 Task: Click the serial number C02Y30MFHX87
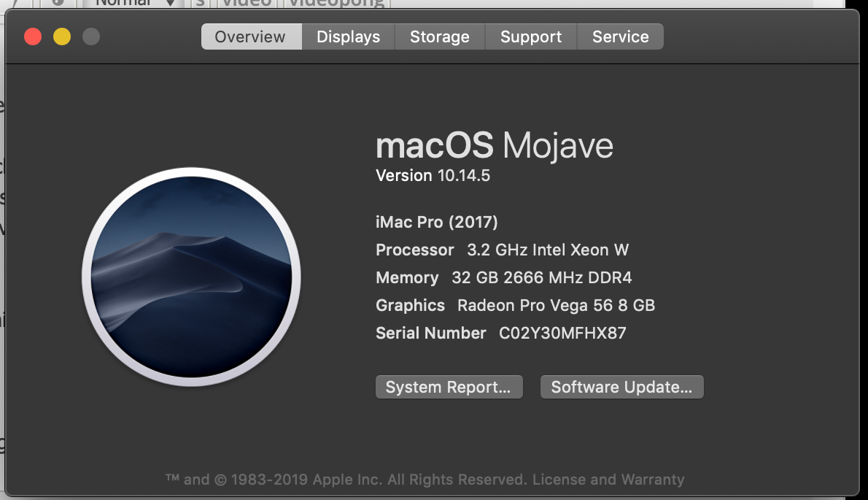coord(562,334)
